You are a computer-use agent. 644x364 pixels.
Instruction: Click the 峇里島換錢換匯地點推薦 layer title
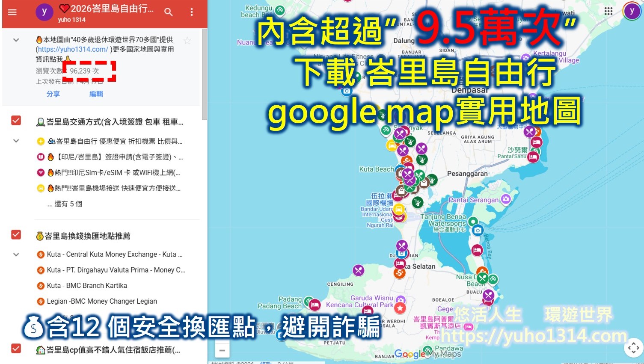click(x=83, y=236)
